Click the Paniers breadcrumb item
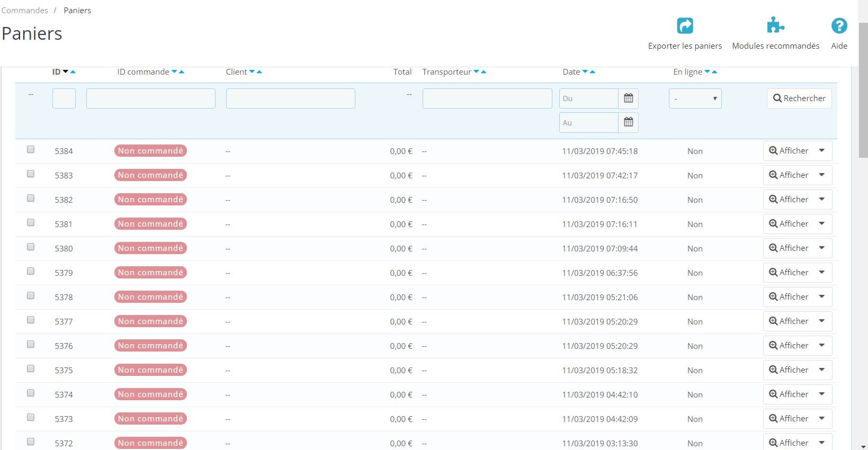Screen dimensions: 868x450 77,10
